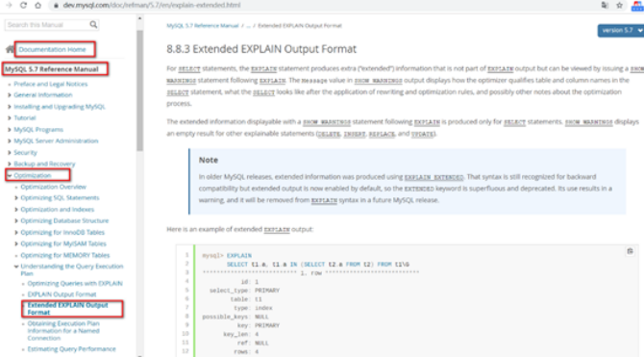The height and width of the screenshot is (357, 644).
Task: Click MySQL 5.7 Reference Manual breadcrumb
Action: pos(203,25)
